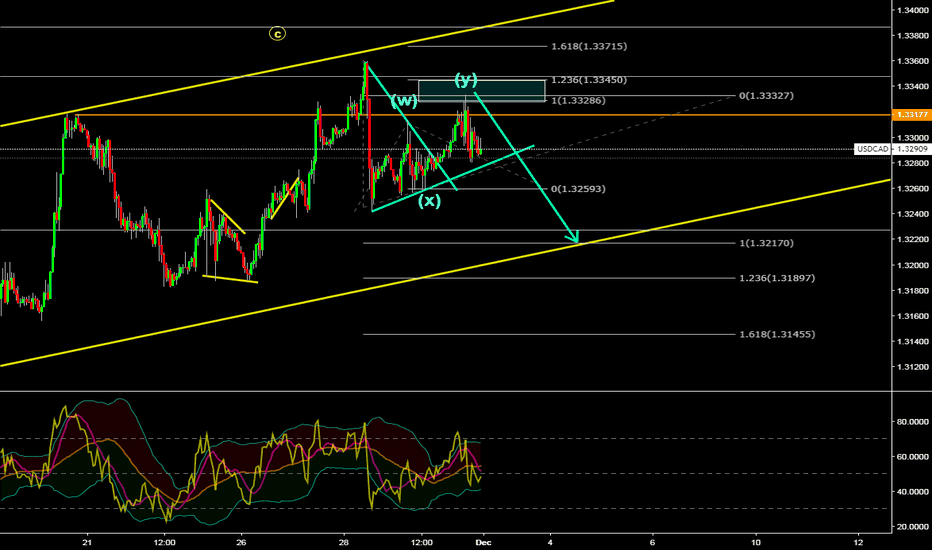Click Fibonacci label 1(1.32170)

pyautogui.click(x=766, y=243)
